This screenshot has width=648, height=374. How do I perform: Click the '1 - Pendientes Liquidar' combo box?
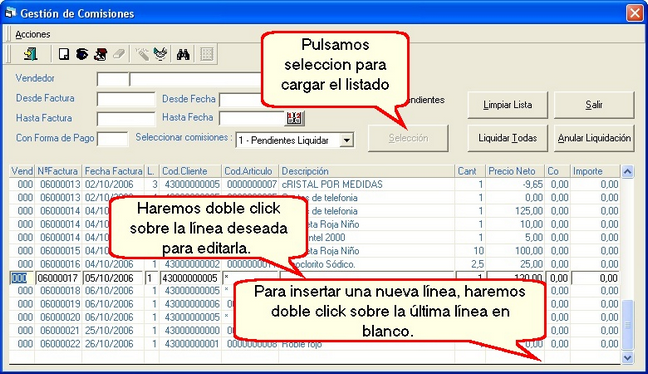pos(295,141)
